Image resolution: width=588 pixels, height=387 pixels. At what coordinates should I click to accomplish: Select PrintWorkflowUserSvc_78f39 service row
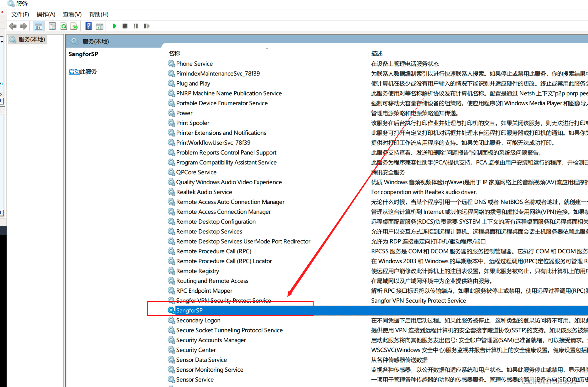213,143
